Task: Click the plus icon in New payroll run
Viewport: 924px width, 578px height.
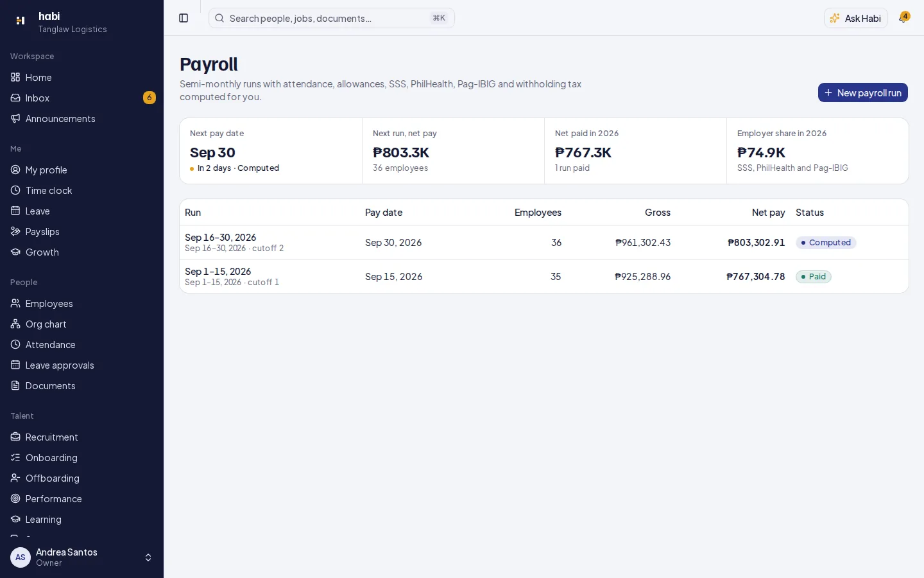Action: [828, 92]
